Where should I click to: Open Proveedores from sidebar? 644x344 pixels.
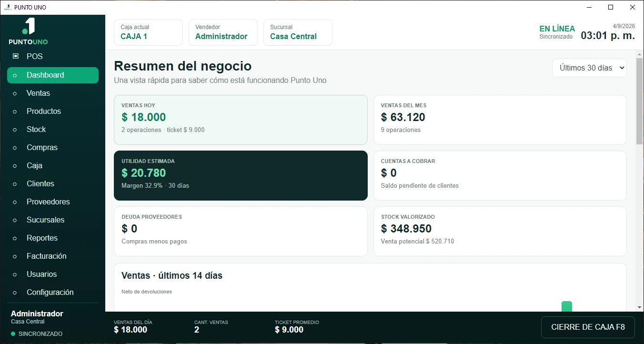coord(53,202)
